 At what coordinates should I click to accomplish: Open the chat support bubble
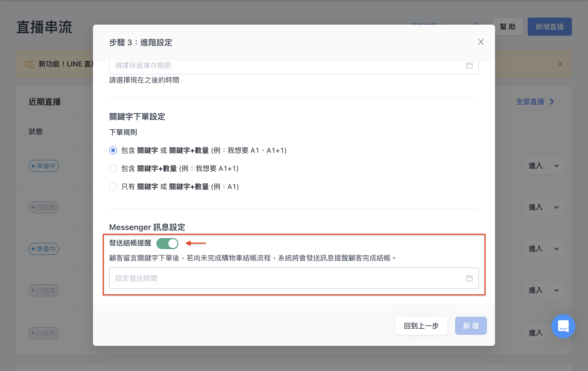coord(563,326)
